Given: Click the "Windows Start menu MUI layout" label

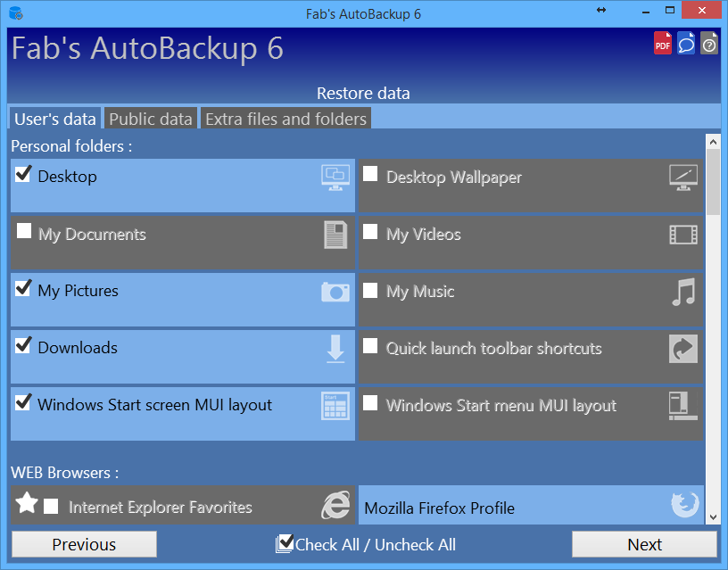Looking at the screenshot, I should (x=501, y=406).
